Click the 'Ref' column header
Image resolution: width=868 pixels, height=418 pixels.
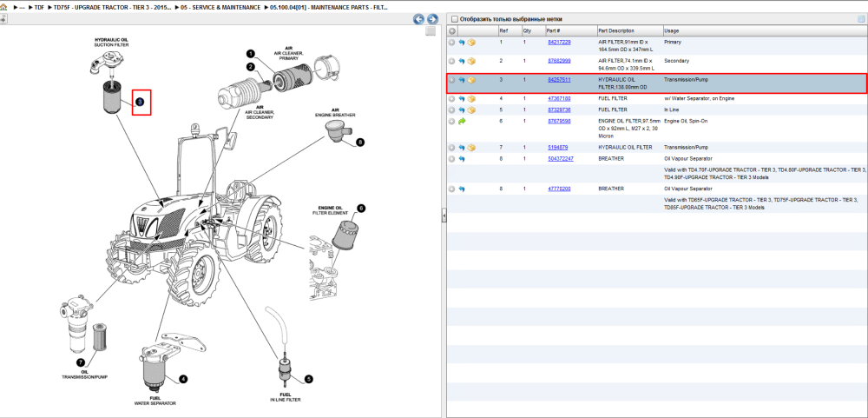click(510, 31)
